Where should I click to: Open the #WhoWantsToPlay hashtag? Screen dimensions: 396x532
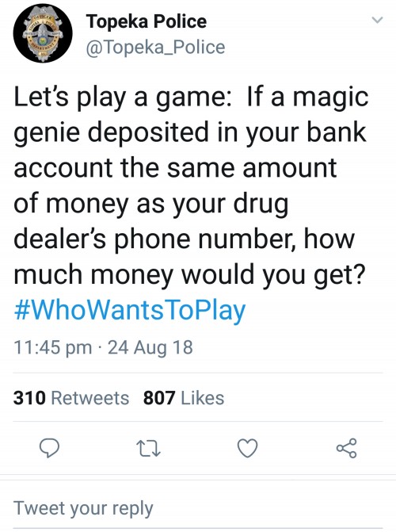(130, 310)
